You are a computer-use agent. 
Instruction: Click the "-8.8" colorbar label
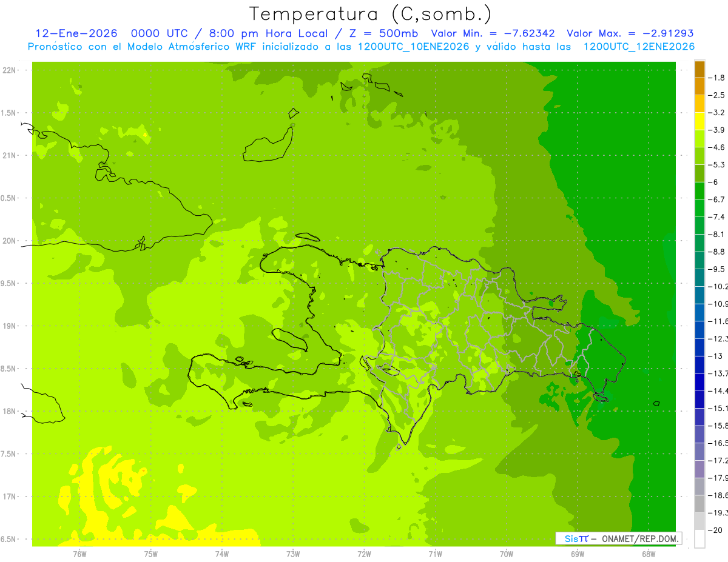point(716,252)
